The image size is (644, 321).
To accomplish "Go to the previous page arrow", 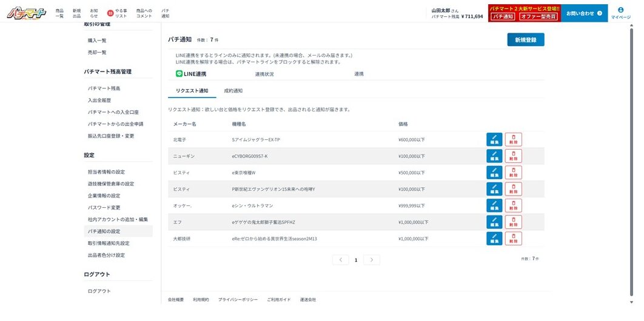I will coord(340,260).
